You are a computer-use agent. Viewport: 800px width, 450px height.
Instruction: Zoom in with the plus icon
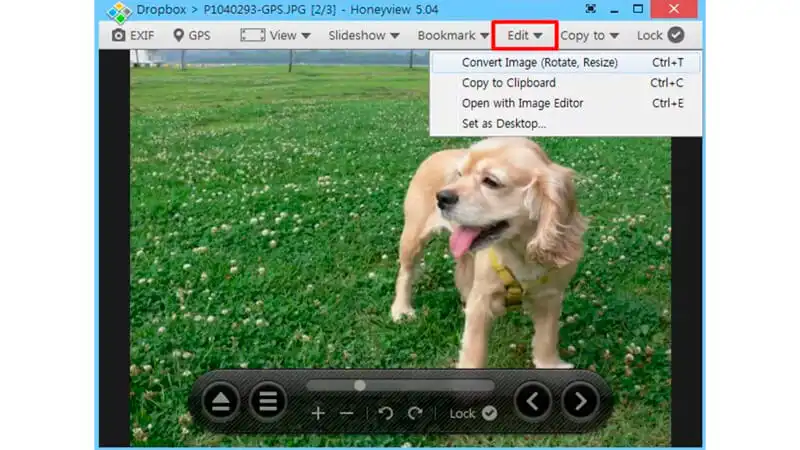point(318,413)
